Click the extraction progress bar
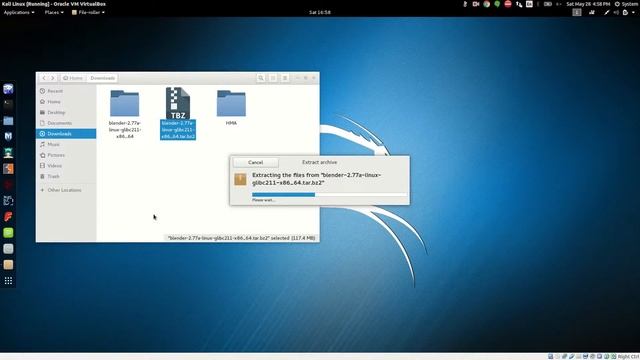Image resolution: width=640 pixels, height=360 pixels. click(329, 195)
